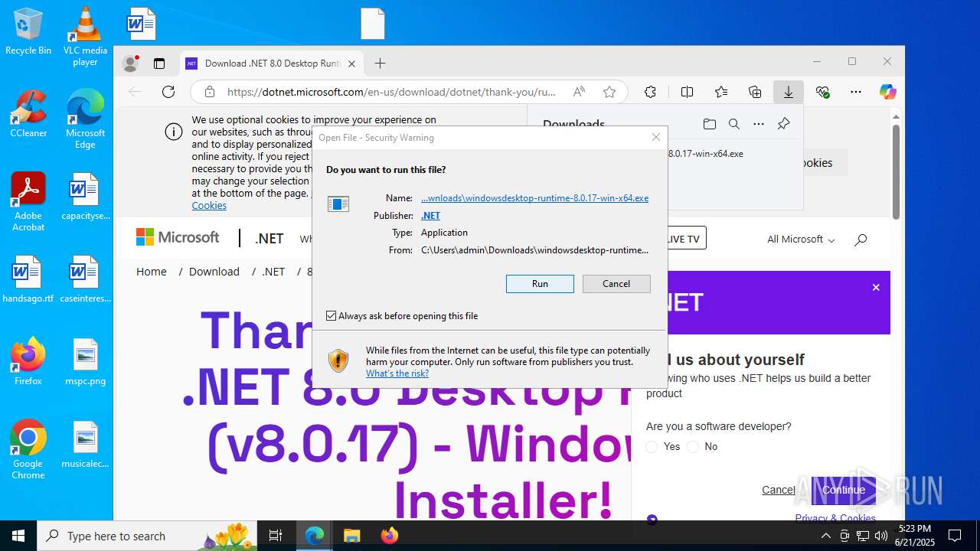Viewport: 980px width, 551px height.
Task: Open the Downloads arrow icon in toolbar
Action: (788, 92)
